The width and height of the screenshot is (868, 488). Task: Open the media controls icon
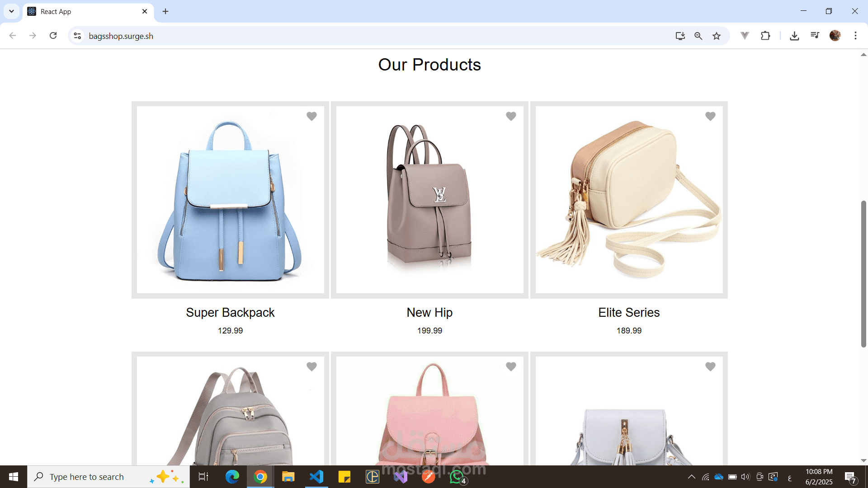point(815,35)
